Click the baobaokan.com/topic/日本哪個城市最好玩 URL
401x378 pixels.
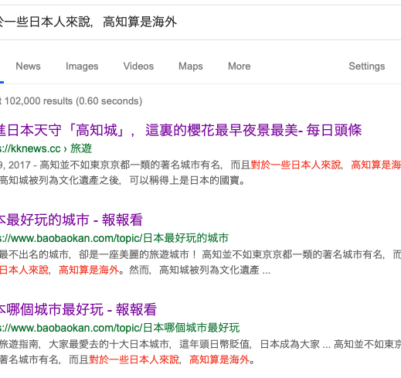click(120, 328)
